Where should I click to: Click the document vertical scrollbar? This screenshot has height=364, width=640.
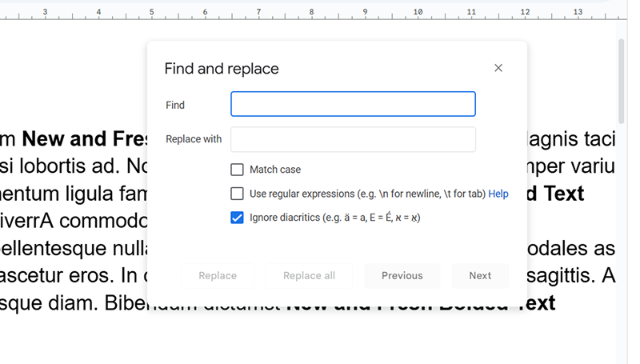click(x=622, y=82)
